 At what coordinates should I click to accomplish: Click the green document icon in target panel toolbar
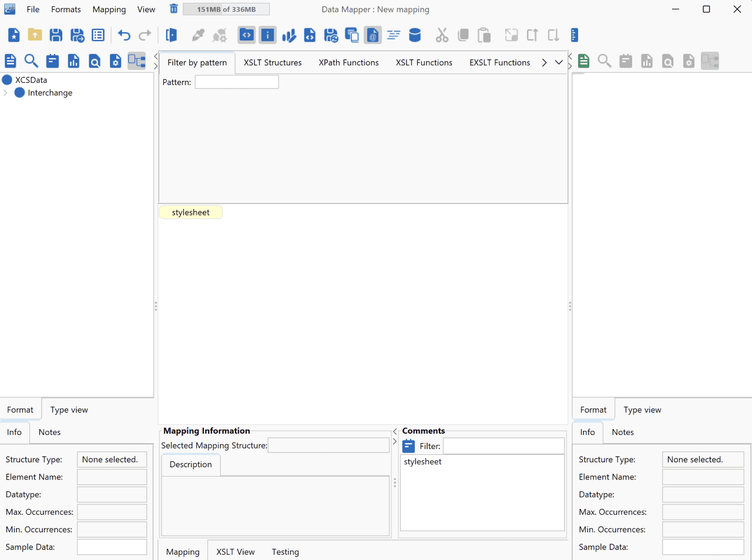pyautogui.click(x=583, y=60)
